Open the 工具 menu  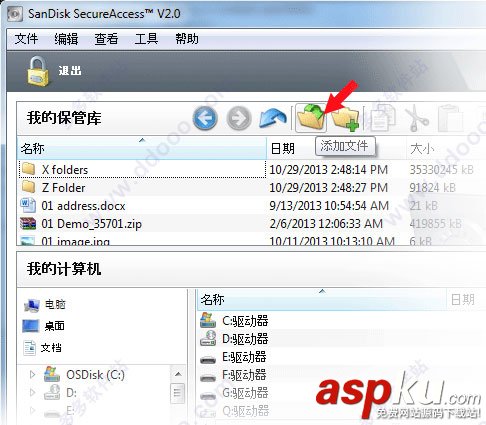point(146,39)
